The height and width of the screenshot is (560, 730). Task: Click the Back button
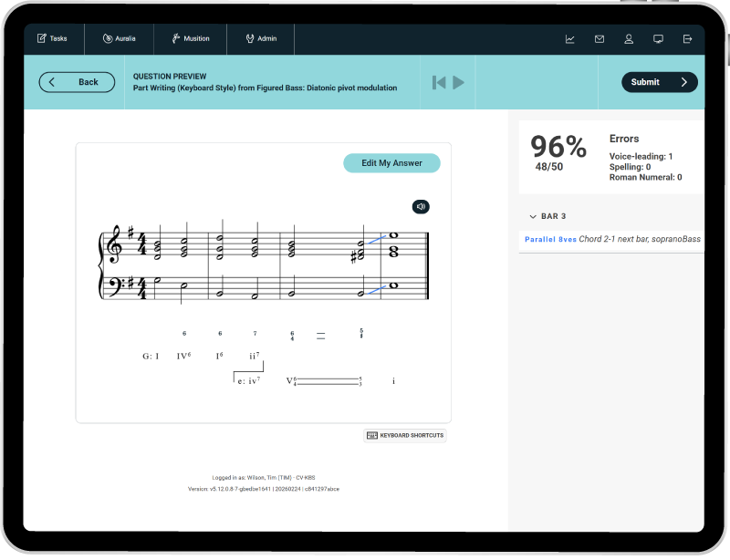click(x=77, y=82)
